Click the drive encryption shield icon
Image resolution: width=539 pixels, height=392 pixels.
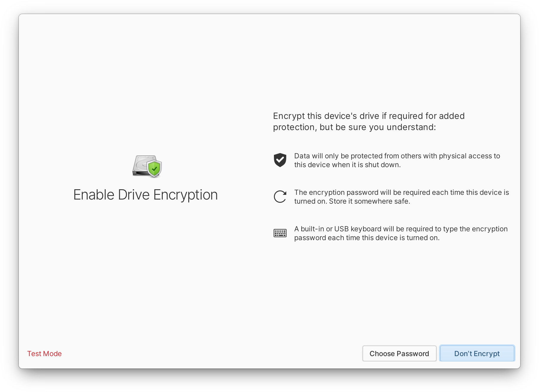tap(146, 166)
